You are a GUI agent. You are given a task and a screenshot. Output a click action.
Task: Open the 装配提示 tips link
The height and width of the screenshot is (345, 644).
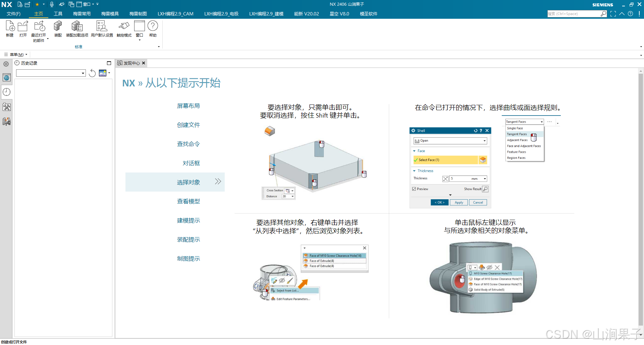tap(189, 239)
